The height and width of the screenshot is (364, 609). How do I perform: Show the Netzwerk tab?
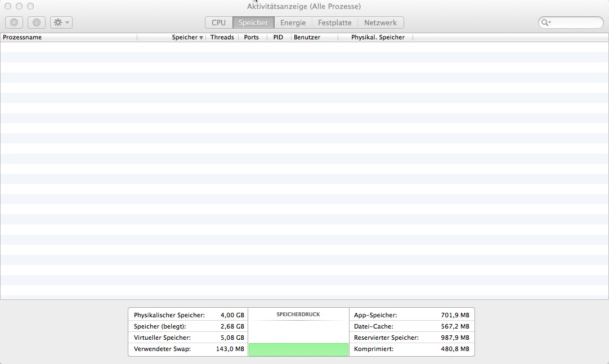(380, 23)
